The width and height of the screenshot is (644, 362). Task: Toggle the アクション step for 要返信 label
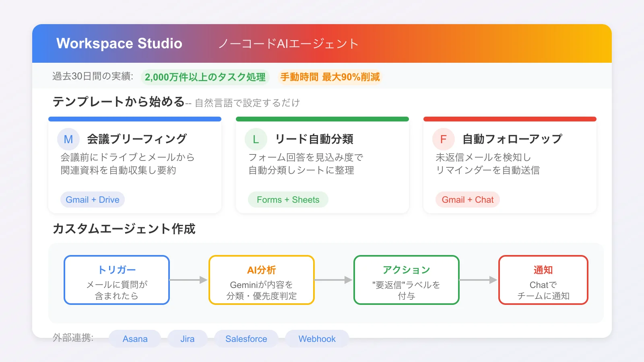coord(406,280)
